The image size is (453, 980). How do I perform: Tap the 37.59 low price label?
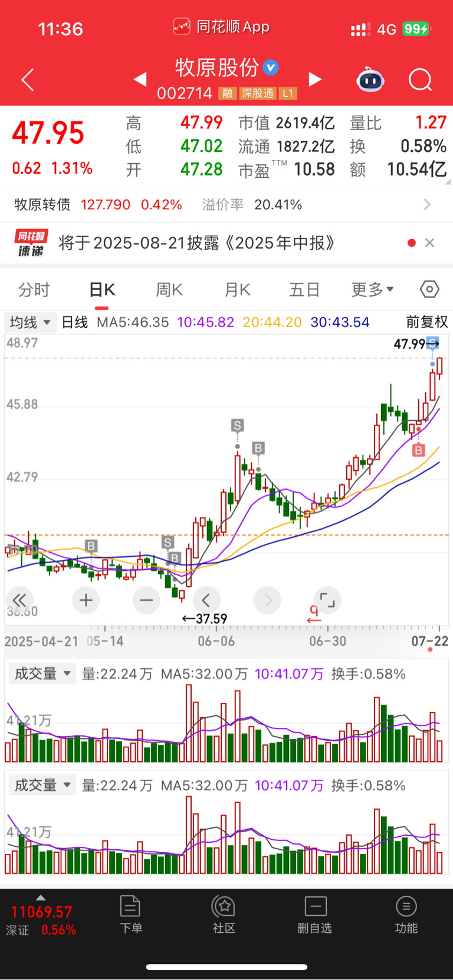pos(211,619)
